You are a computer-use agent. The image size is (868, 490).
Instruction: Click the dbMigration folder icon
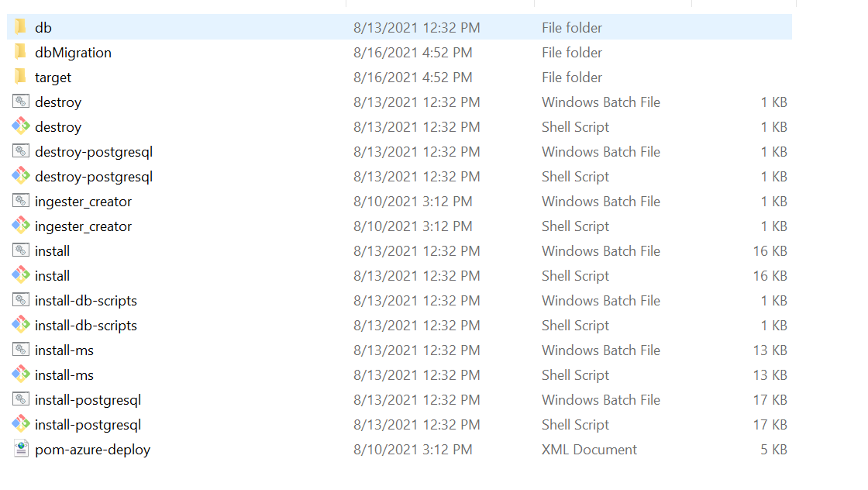click(x=21, y=53)
